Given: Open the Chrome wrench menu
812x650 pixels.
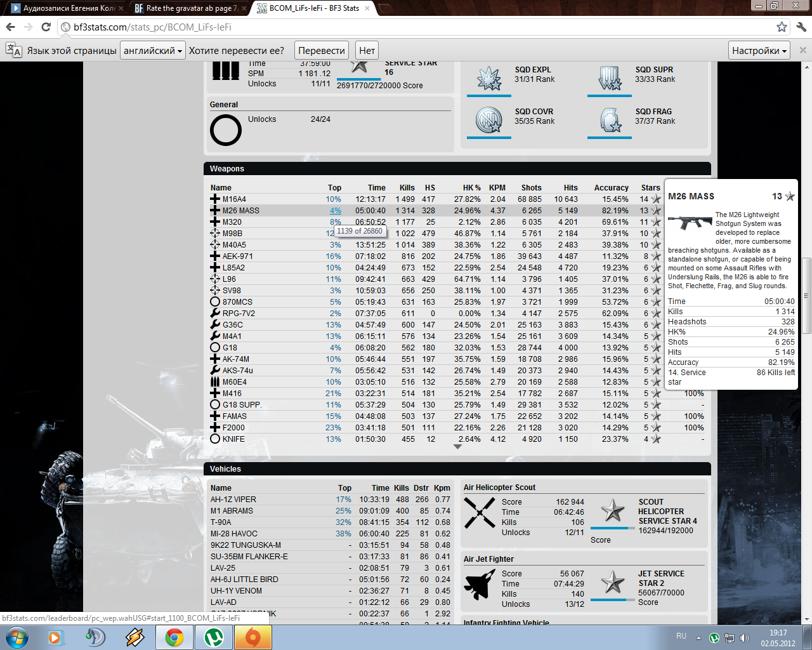Looking at the screenshot, I should 801,27.
